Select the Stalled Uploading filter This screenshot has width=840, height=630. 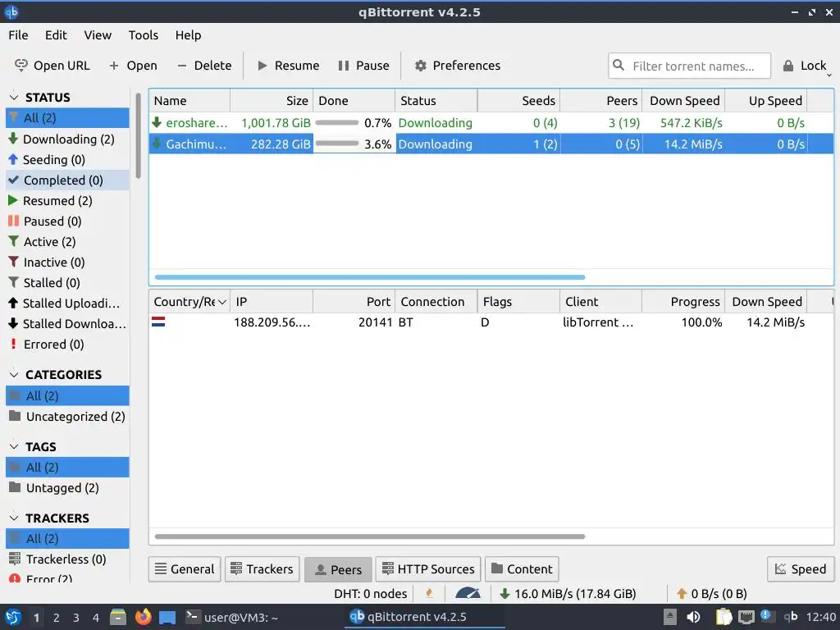pos(67,304)
